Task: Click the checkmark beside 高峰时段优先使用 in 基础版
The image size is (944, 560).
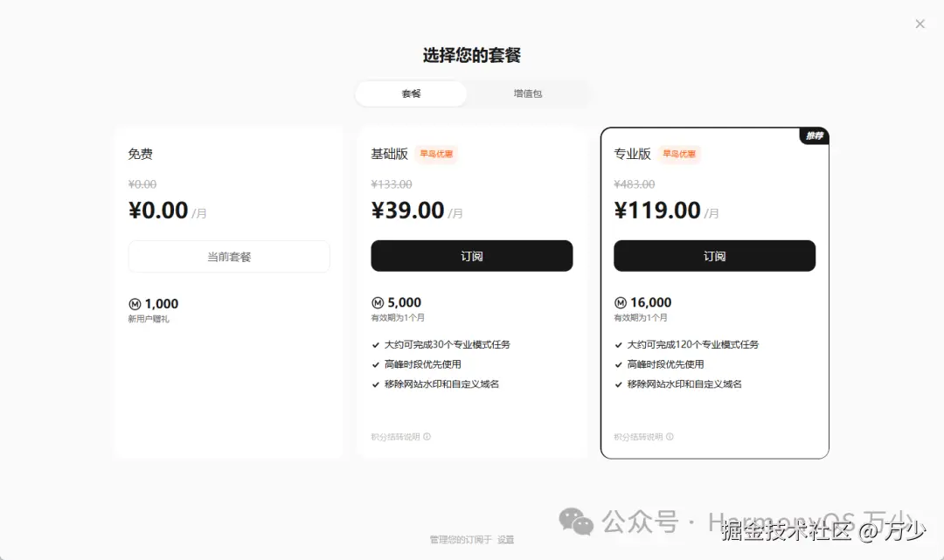Action: pyautogui.click(x=376, y=363)
